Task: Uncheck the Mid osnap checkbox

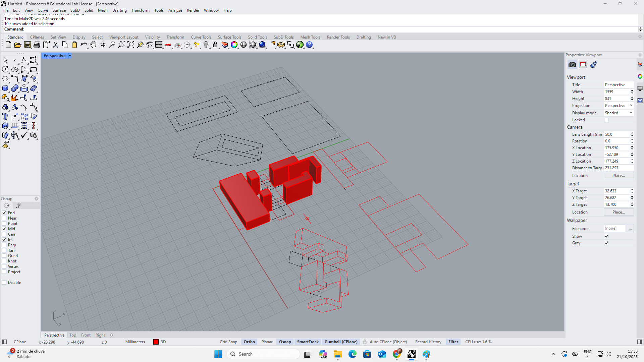Action: 4,229
